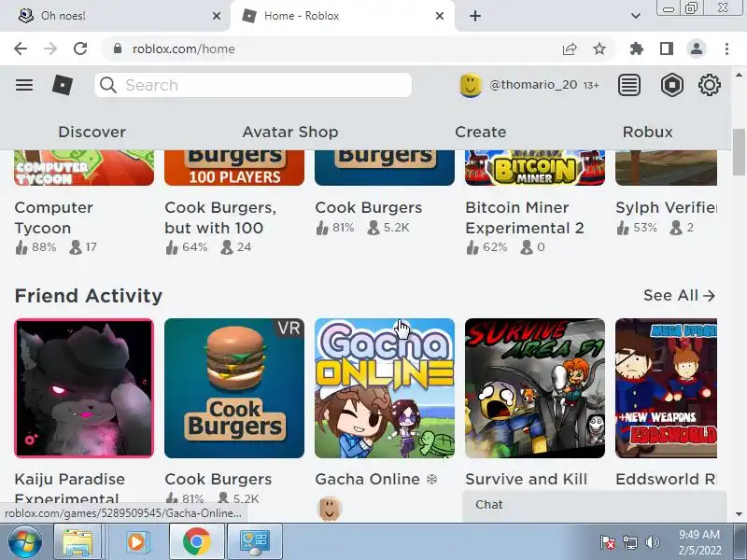Click See All for Friend Activity
The image size is (747, 560).
pos(680,296)
